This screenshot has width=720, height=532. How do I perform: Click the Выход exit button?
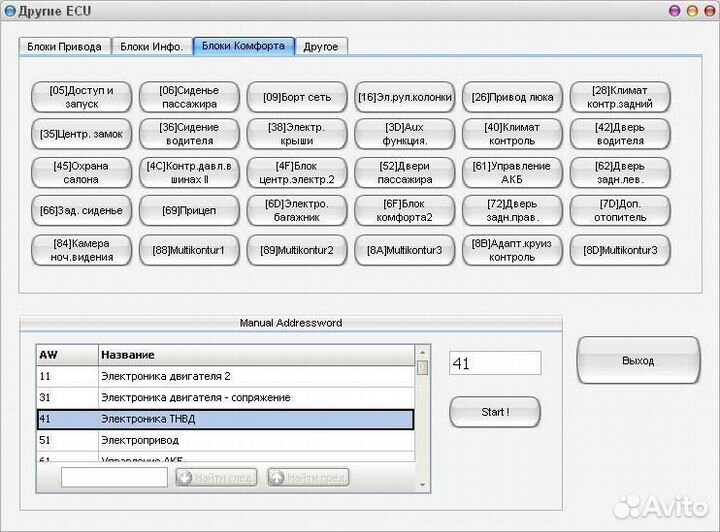coord(637,360)
